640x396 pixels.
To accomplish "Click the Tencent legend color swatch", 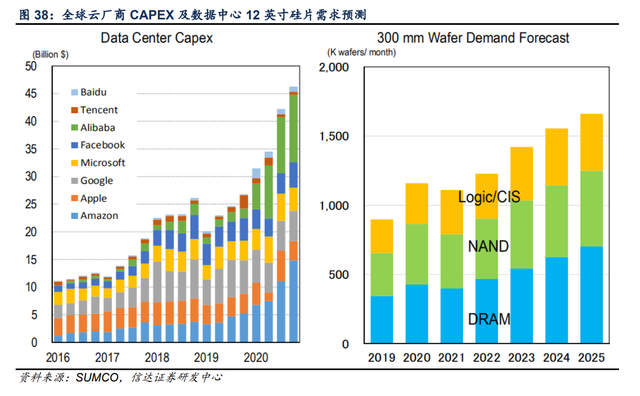I will tap(74, 110).
